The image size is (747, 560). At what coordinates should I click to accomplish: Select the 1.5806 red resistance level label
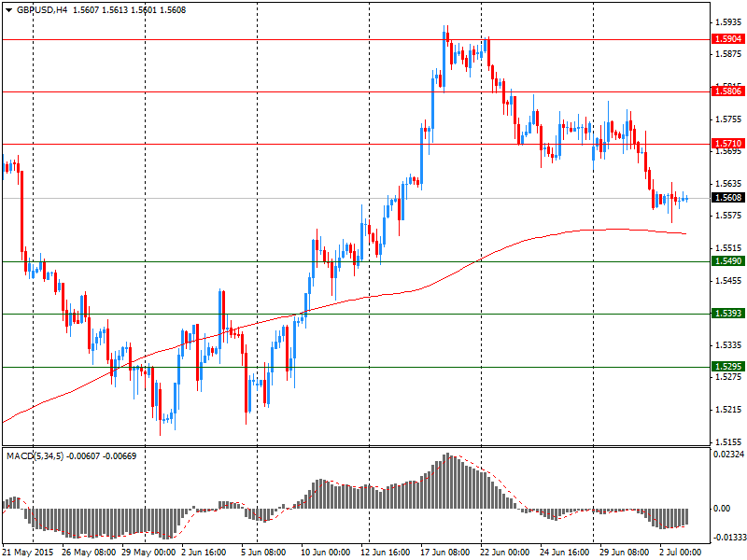click(728, 91)
